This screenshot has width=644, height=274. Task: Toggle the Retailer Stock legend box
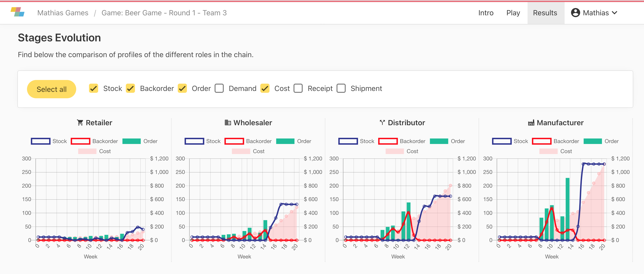(40, 141)
